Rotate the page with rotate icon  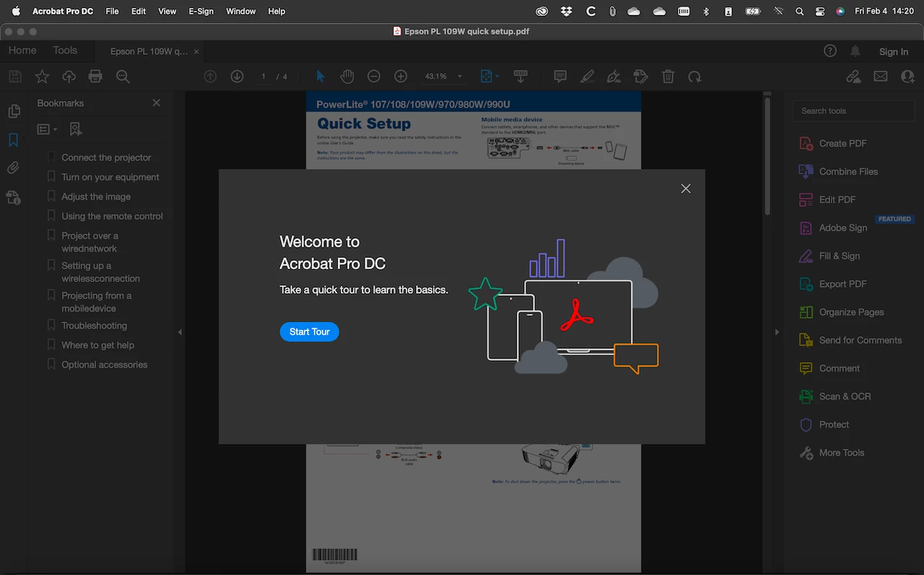coord(694,76)
